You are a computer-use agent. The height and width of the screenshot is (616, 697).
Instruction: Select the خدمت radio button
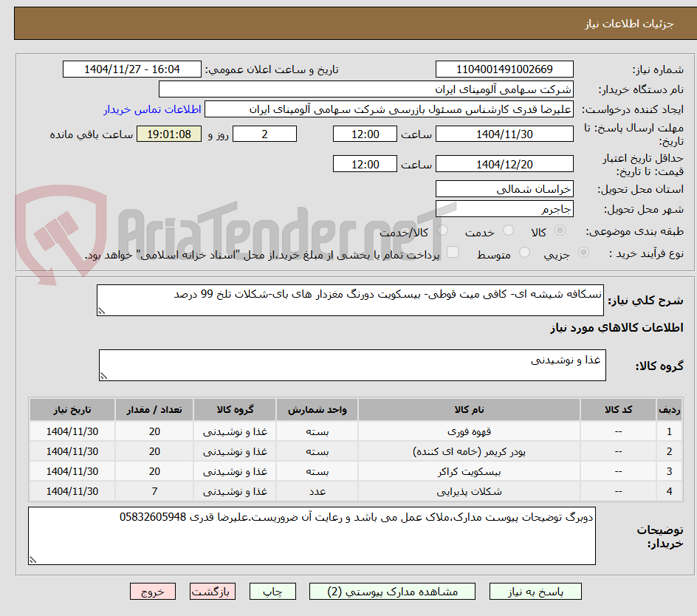[x=508, y=230]
